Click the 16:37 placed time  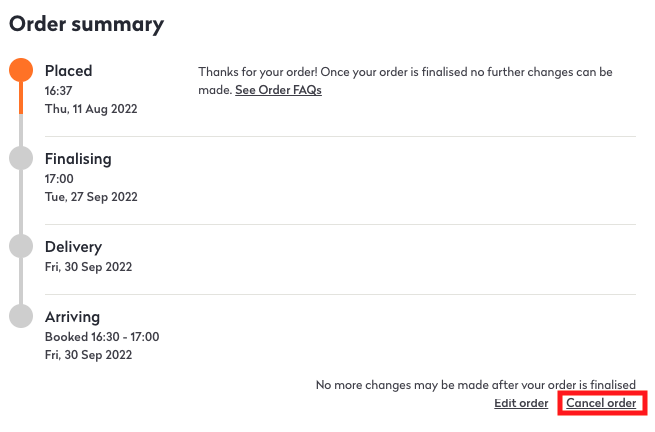pos(59,90)
